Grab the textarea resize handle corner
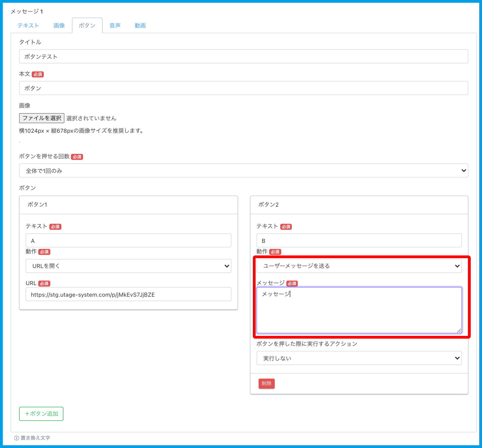Image resolution: width=482 pixels, height=448 pixels. 459,331
